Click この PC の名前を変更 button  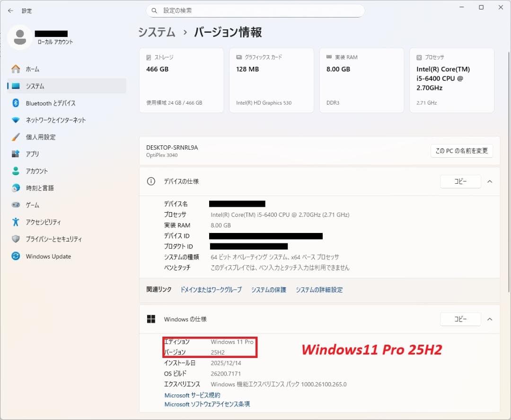[x=461, y=151]
